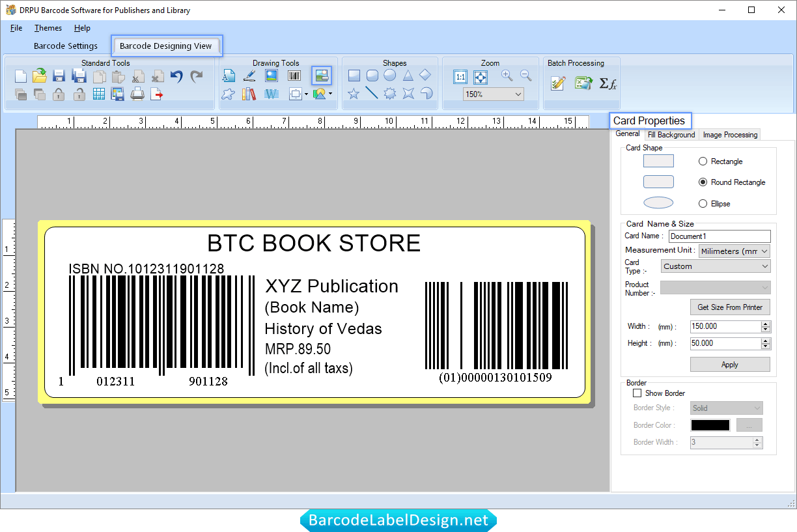This screenshot has width=797, height=532.
Task: Click the black Border Color swatch
Action: 710,425
